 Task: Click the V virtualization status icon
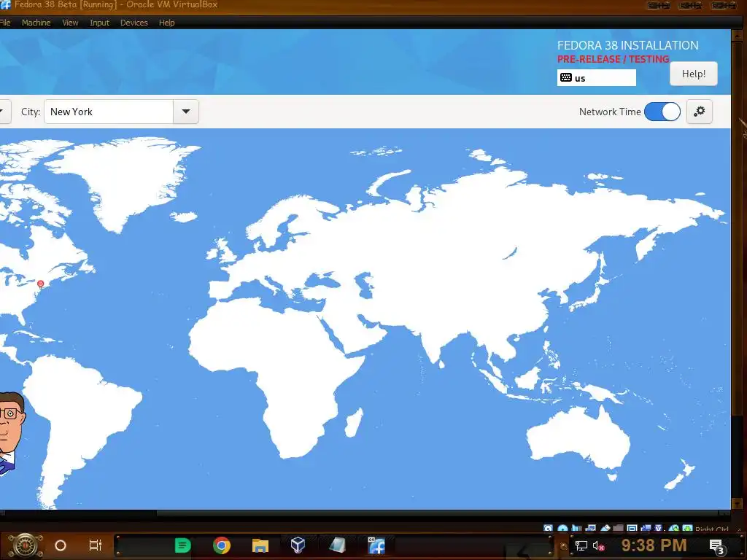(658, 529)
